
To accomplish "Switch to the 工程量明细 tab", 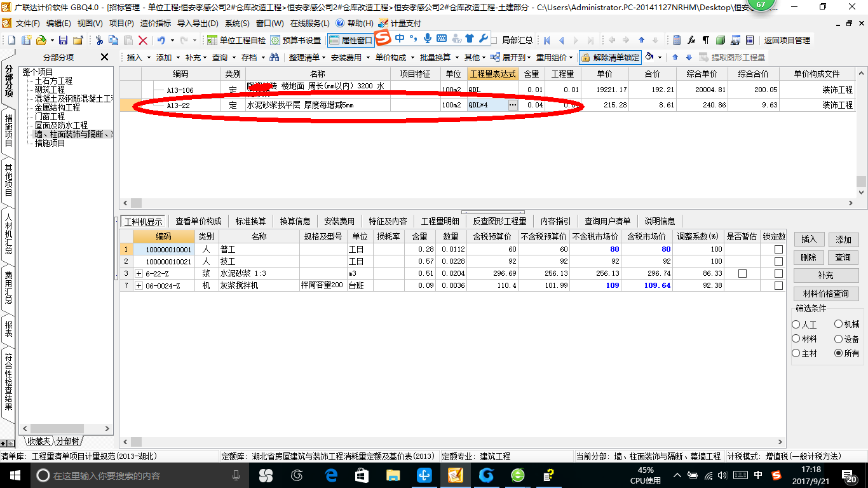I will pyautogui.click(x=440, y=221).
